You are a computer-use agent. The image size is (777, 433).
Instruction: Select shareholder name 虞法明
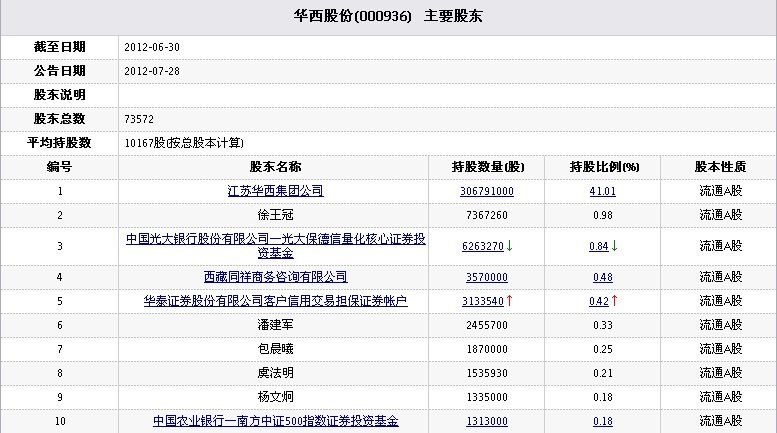(276, 373)
